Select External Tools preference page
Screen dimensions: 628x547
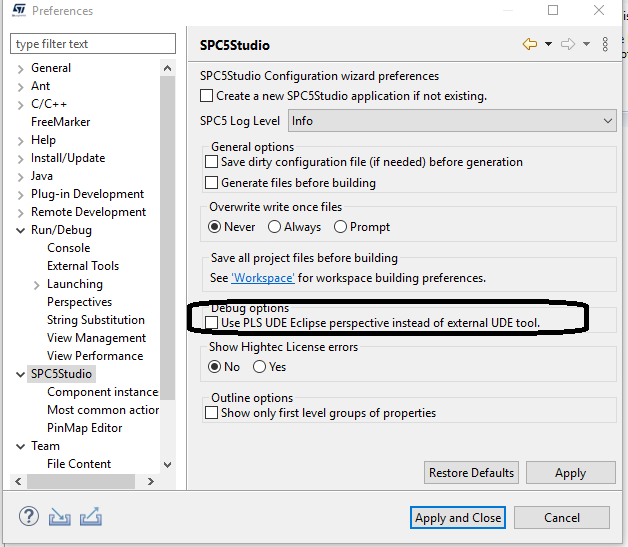pos(83,266)
